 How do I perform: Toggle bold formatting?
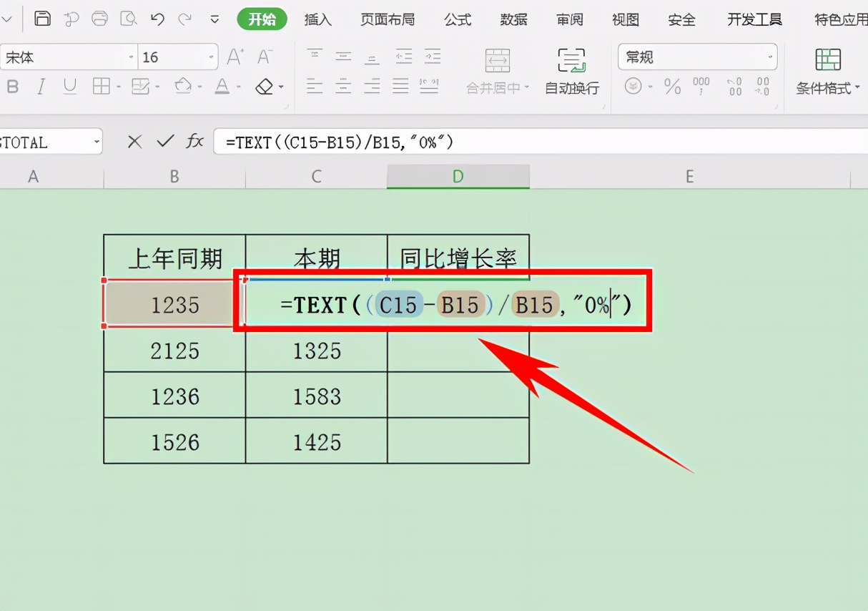[x=13, y=86]
